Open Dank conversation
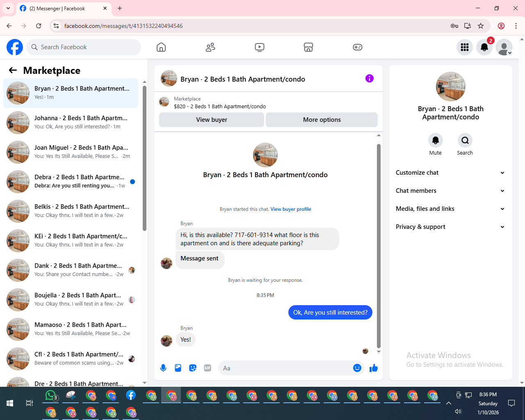Viewport: 525px width, 420px height. (71, 270)
